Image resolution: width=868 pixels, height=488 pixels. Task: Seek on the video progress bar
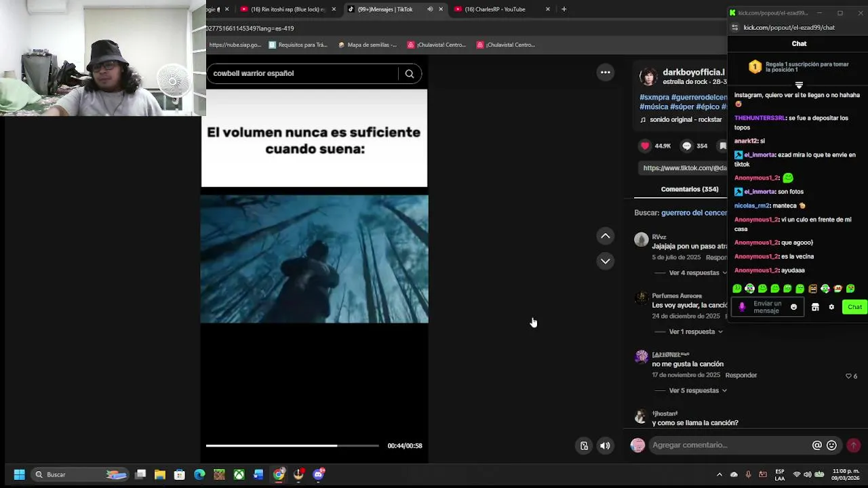point(292,445)
